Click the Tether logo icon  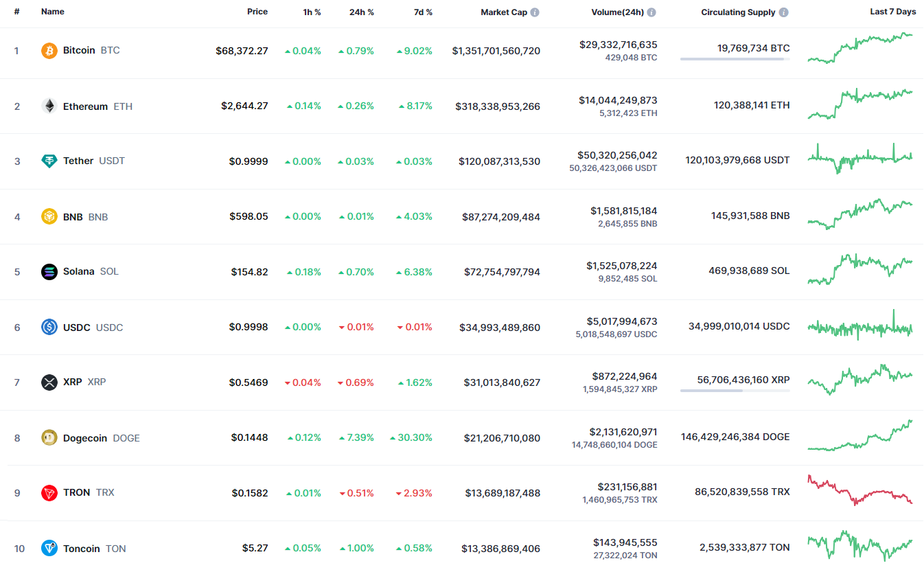point(49,161)
